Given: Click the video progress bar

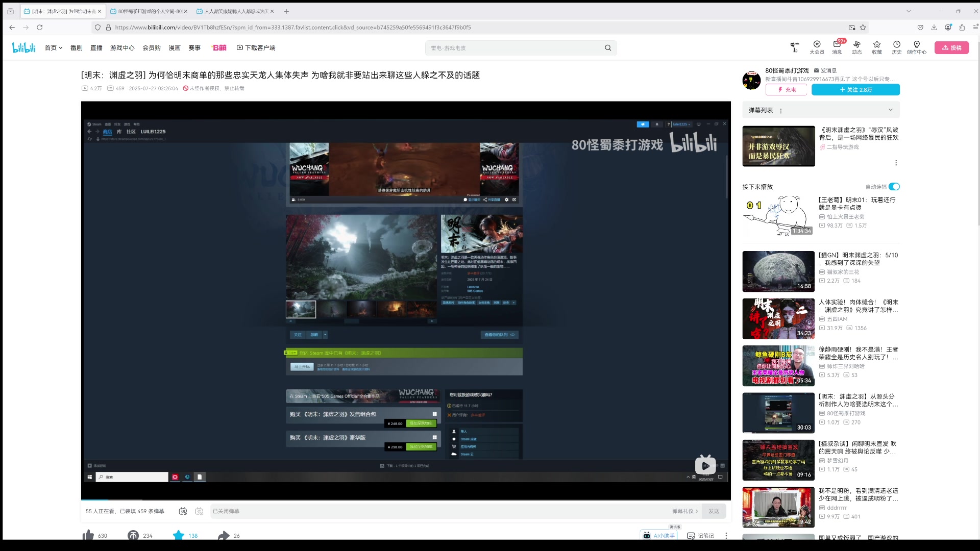Looking at the screenshot, I should point(406,499).
